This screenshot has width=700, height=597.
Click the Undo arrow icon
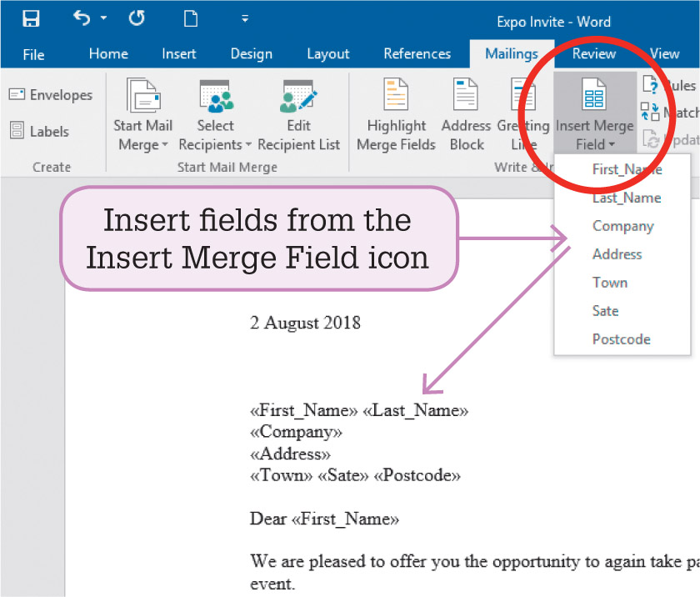point(82,18)
